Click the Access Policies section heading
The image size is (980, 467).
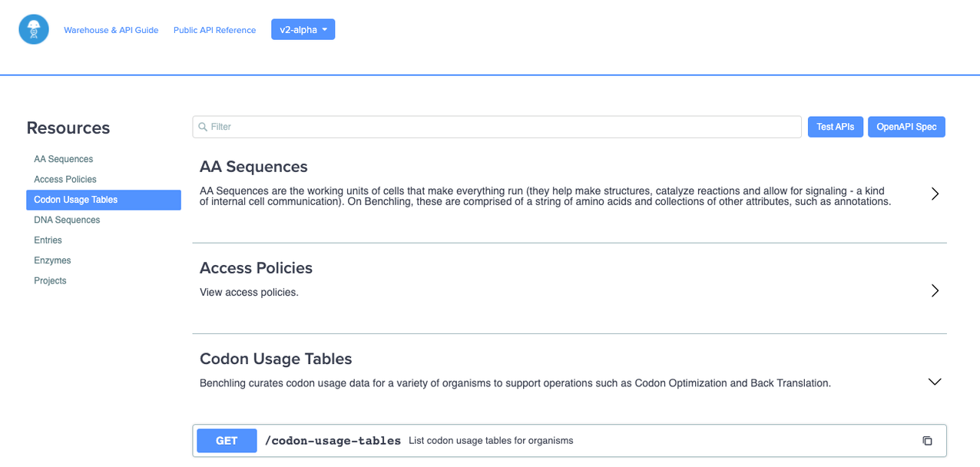point(256,268)
